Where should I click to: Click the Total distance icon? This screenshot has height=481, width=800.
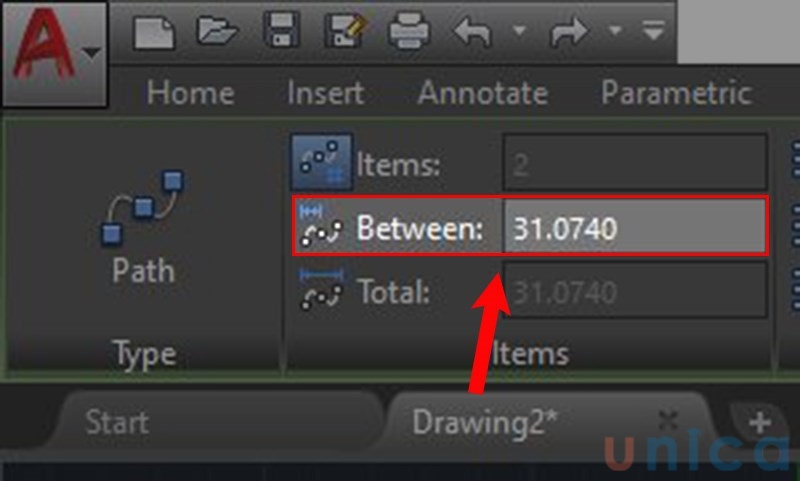coord(321,289)
